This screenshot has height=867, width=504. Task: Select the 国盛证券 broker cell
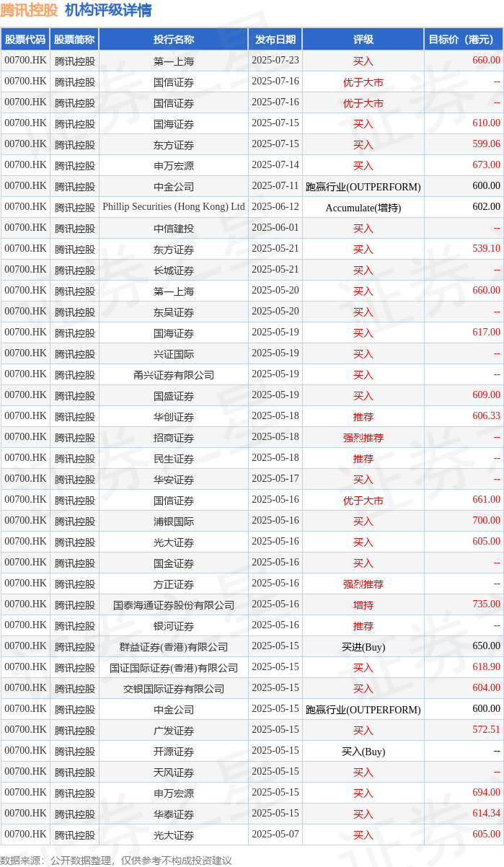[x=174, y=395]
